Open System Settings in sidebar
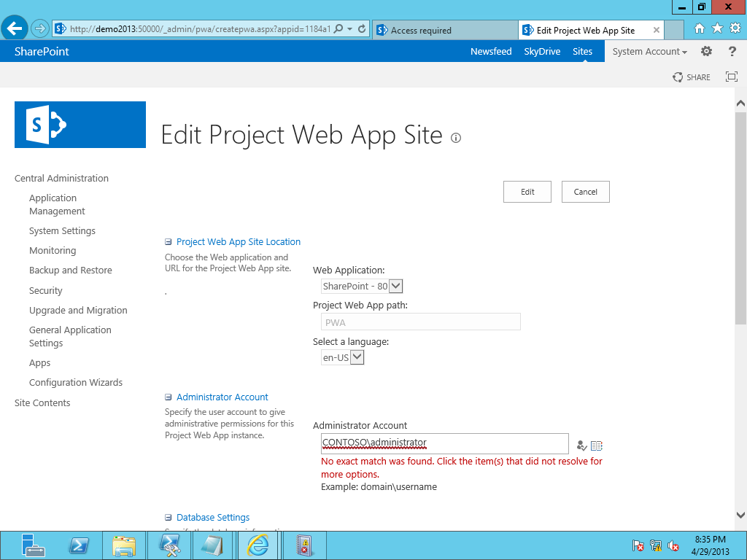 63,231
